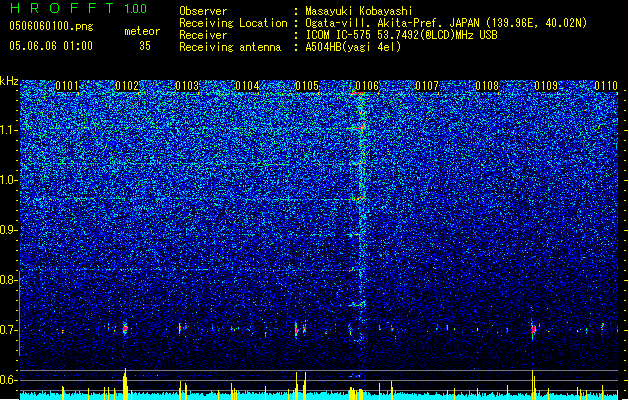Click the 0.9 frequency axis label

(8, 230)
